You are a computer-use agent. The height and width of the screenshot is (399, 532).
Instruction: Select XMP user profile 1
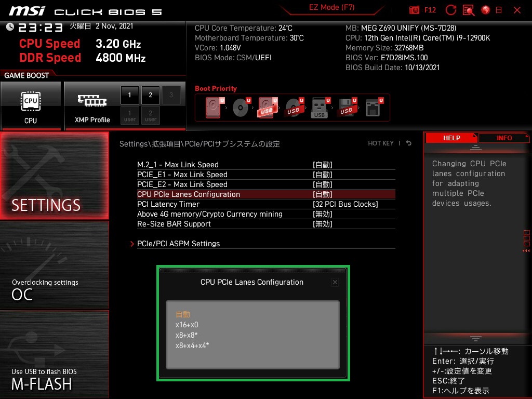(x=129, y=116)
